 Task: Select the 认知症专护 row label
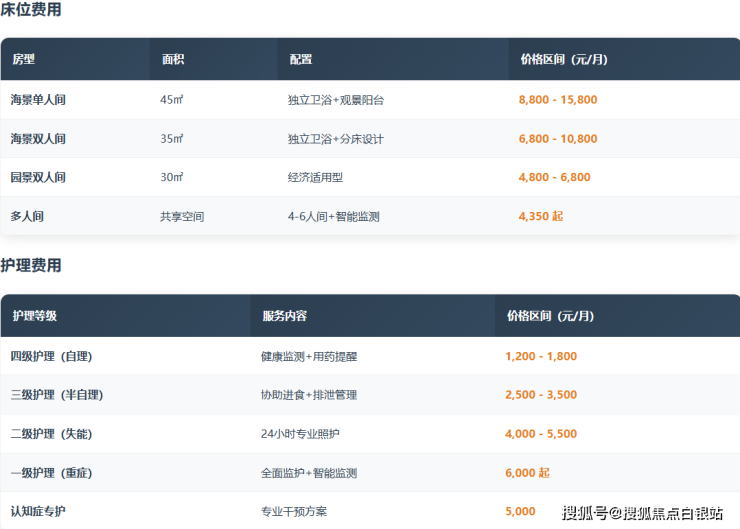click(38, 511)
